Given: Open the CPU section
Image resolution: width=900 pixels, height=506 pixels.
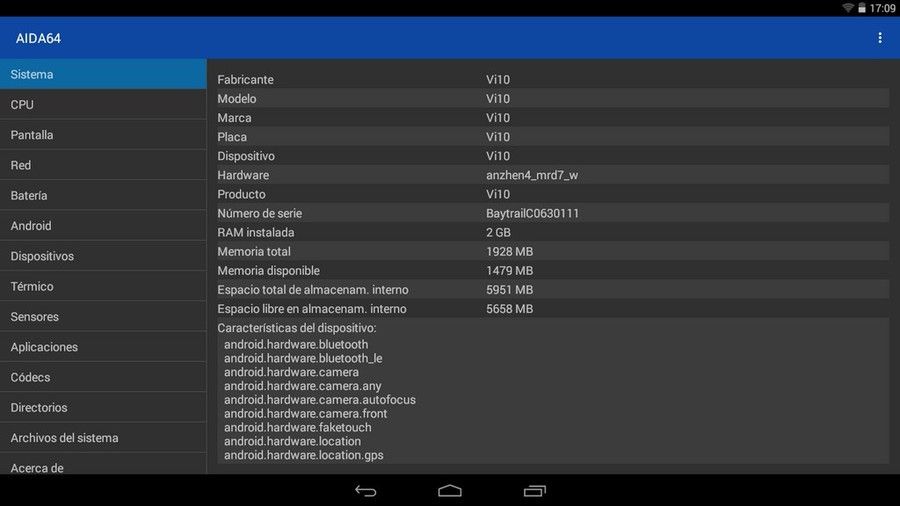Looking at the screenshot, I should point(103,104).
